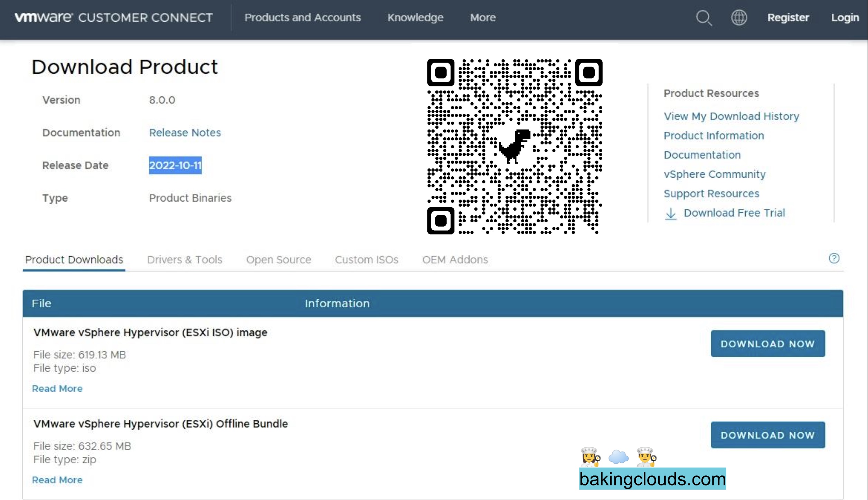The width and height of the screenshot is (868, 500).
Task: Switch to the Drivers & Tools tab
Action: [x=185, y=259]
